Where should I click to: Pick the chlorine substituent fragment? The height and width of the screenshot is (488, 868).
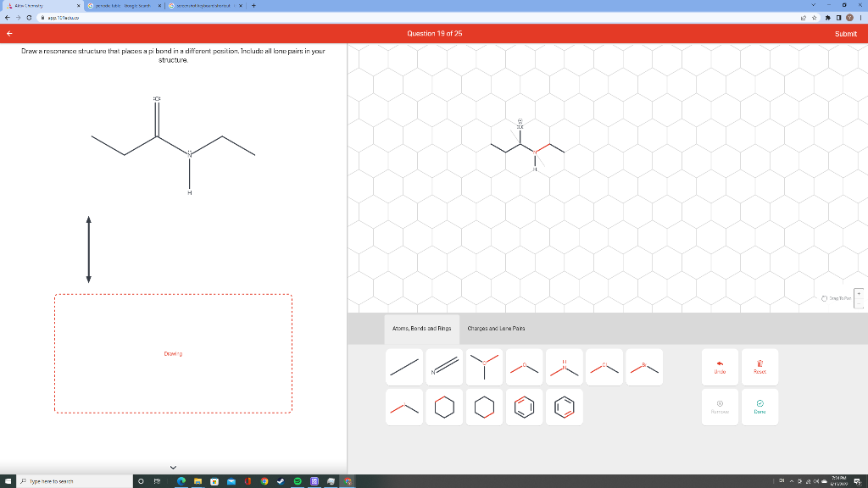pos(604,366)
